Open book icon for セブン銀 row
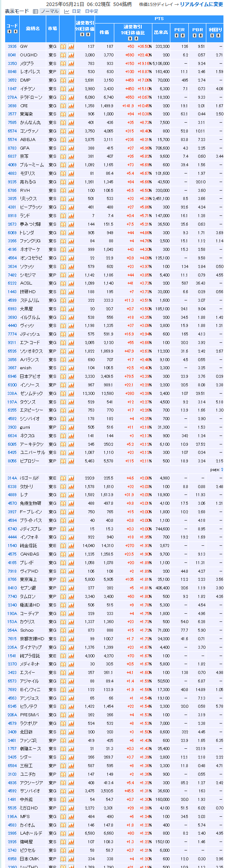This screenshot has width=229, height=868. coord(63,588)
